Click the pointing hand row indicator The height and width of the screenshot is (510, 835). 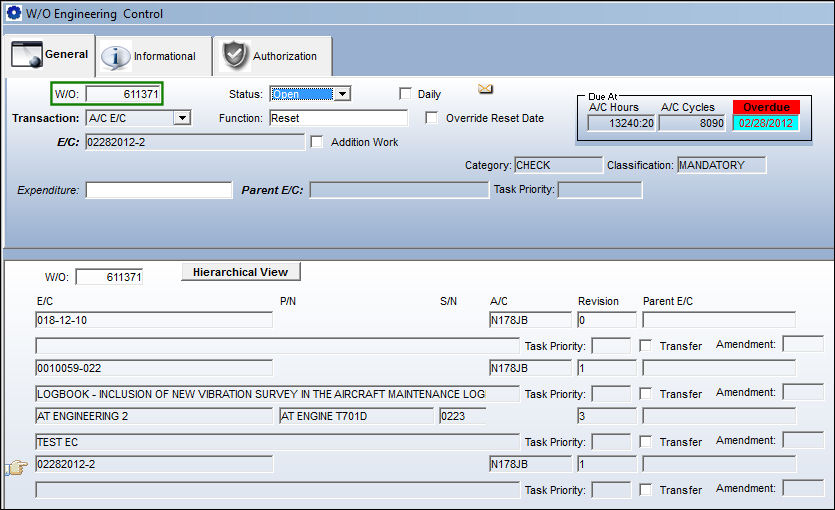[17, 467]
